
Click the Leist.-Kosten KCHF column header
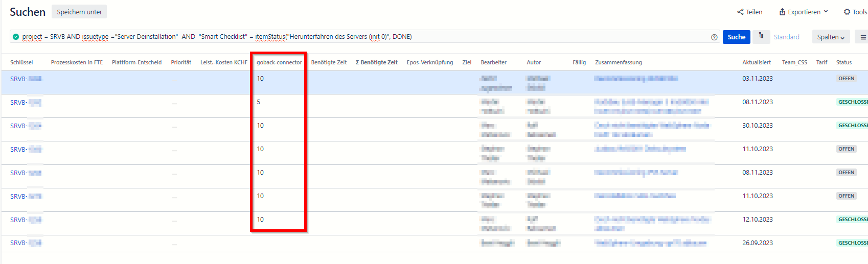(224, 62)
